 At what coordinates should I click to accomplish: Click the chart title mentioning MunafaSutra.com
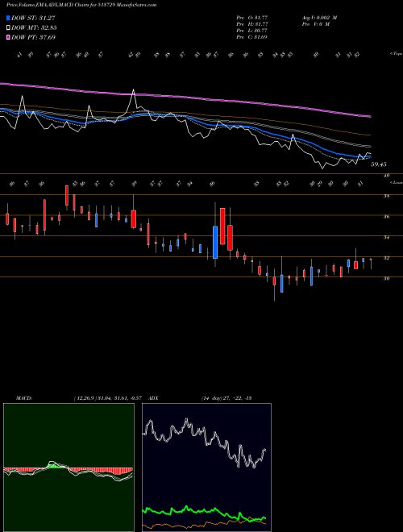click(x=81, y=5)
